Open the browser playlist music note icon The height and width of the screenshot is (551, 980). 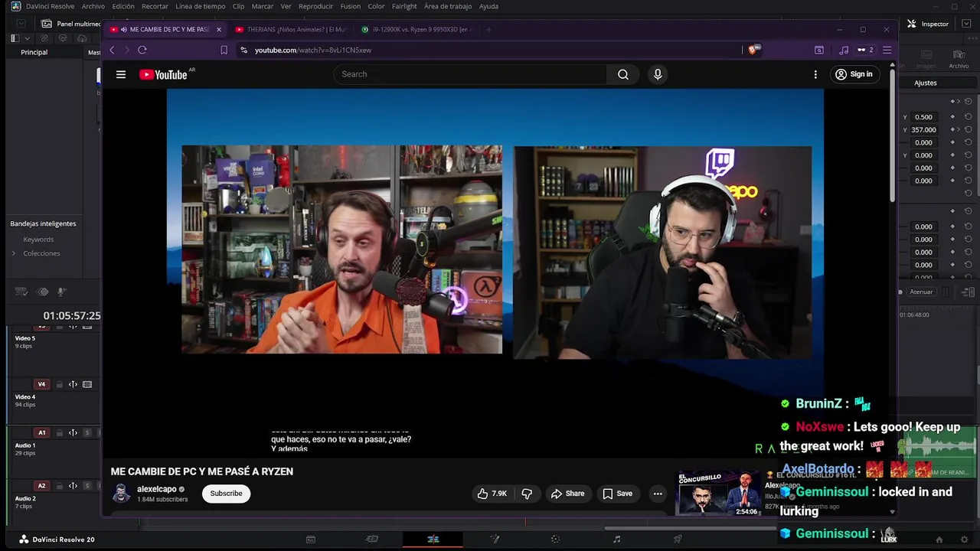(844, 50)
